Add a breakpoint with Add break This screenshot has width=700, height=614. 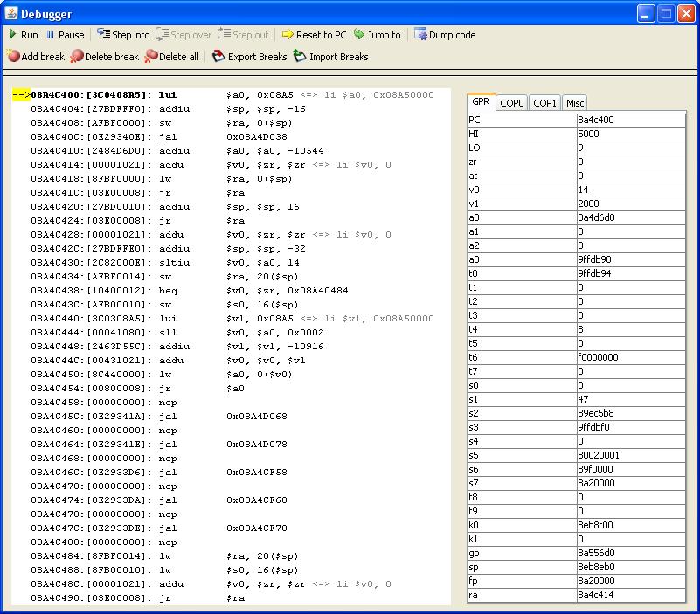[36, 57]
